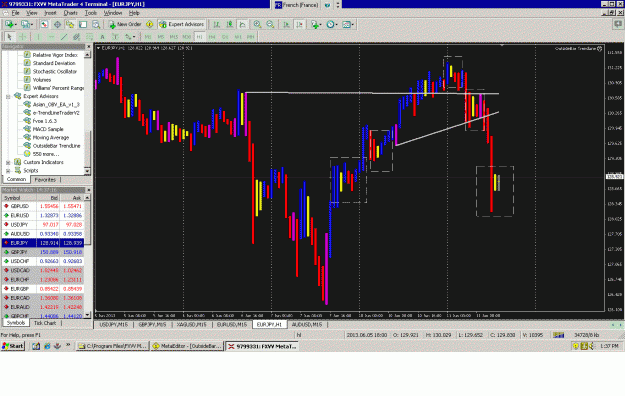The width and height of the screenshot is (625, 396).
Task: Select the MACD Sample expert advisor
Action: [48, 129]
